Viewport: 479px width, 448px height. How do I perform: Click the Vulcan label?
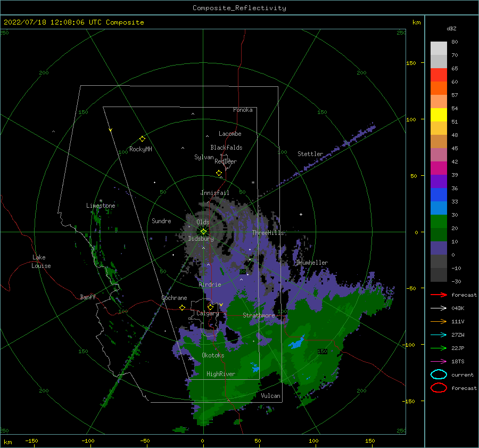[271, 396]
